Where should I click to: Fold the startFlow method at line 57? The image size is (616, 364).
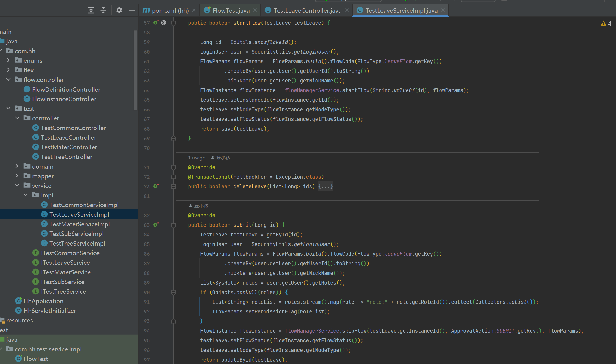173,23
